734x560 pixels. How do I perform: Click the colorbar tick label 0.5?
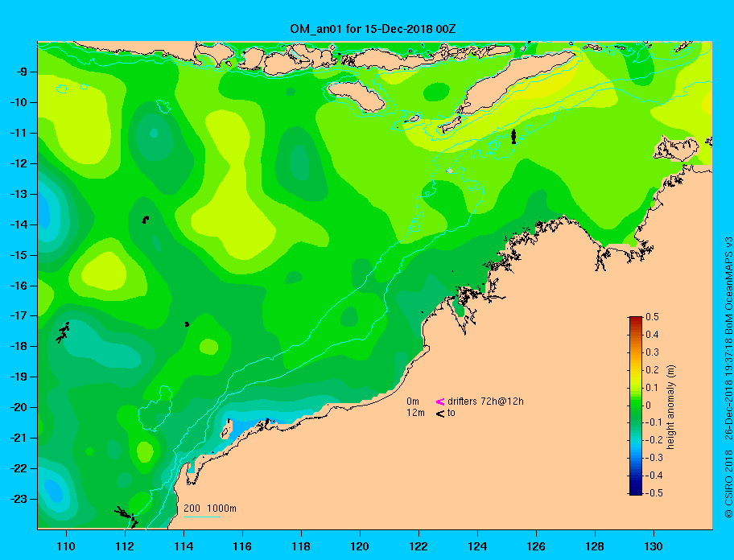coord(652,317)
